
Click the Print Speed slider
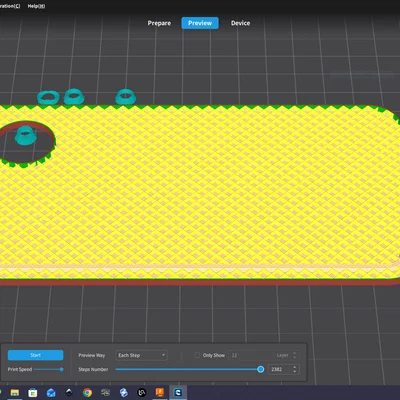48,369
